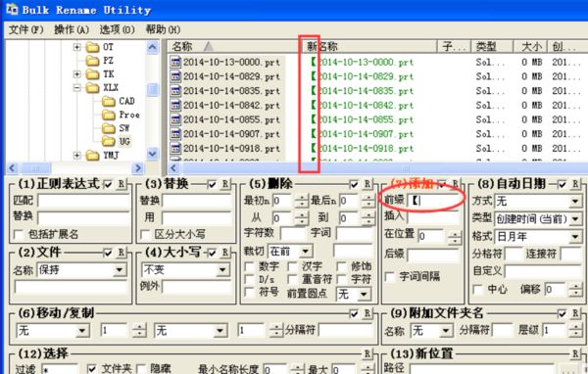
Task: Sort by the 大小 column header
Action: 530,46
